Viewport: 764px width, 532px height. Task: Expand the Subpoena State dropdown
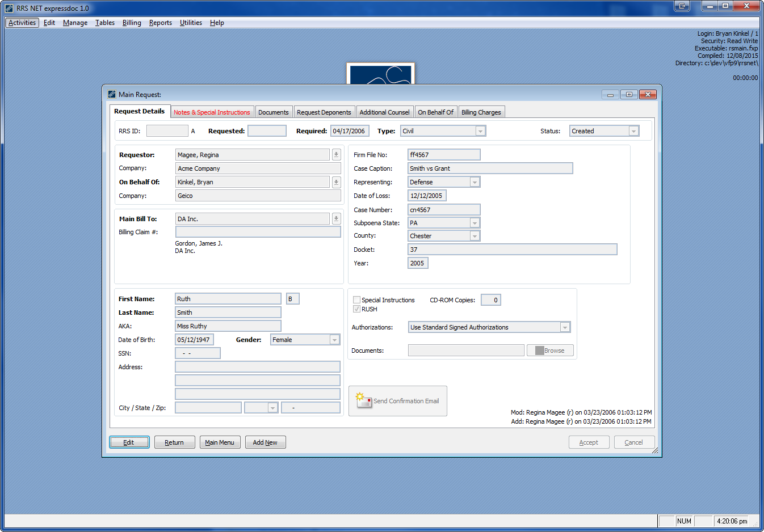(x=475, y=223)
